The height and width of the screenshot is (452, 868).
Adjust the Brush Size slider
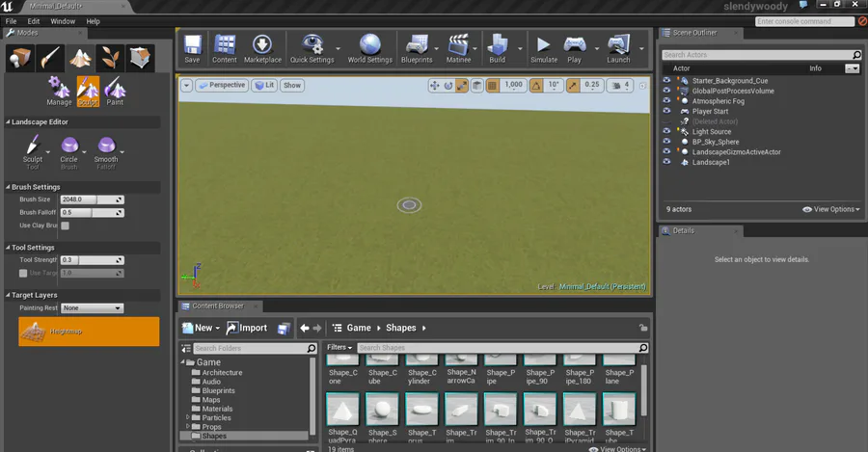tap(92, 199)
